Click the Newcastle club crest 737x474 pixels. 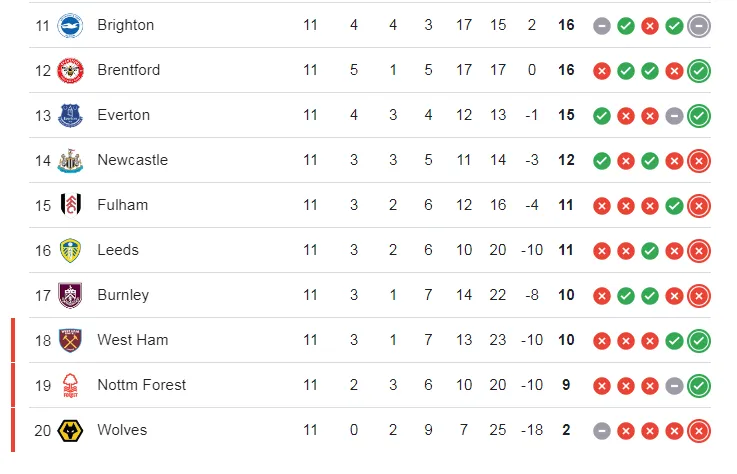click(x=70, y=160)
